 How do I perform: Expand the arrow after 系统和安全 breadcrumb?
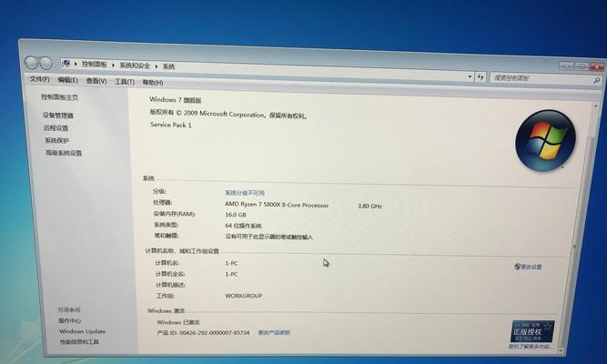coord(157,66)
